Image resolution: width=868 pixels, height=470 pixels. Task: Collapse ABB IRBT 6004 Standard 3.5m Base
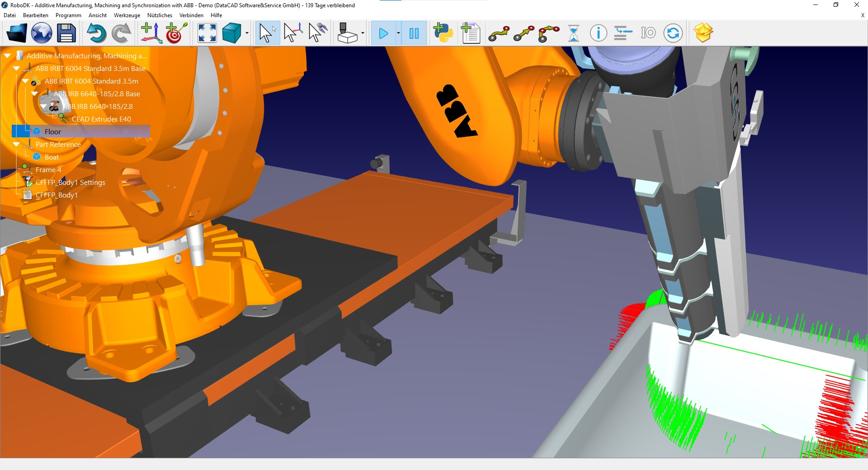pos(17,69)
